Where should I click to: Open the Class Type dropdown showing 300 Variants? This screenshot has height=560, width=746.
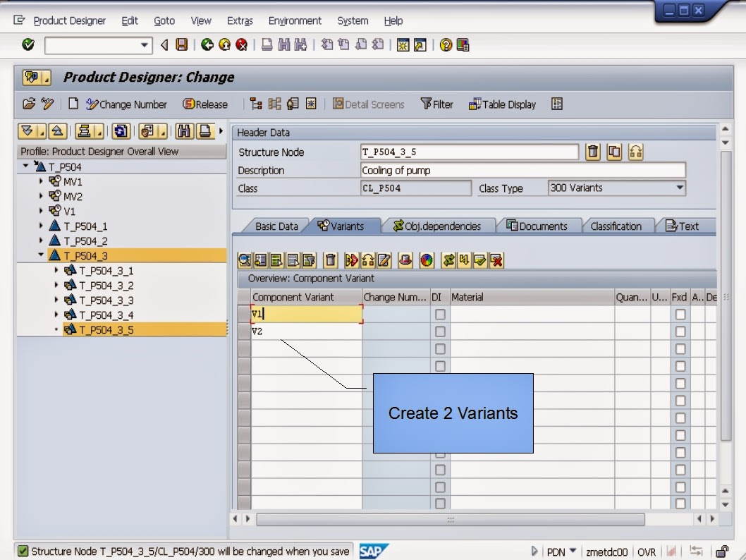point(679,188)
